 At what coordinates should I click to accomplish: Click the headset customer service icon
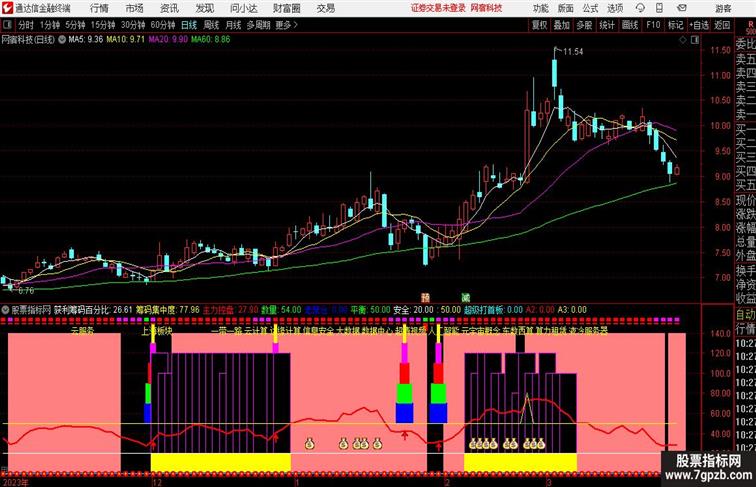click(x=640, y=8)
